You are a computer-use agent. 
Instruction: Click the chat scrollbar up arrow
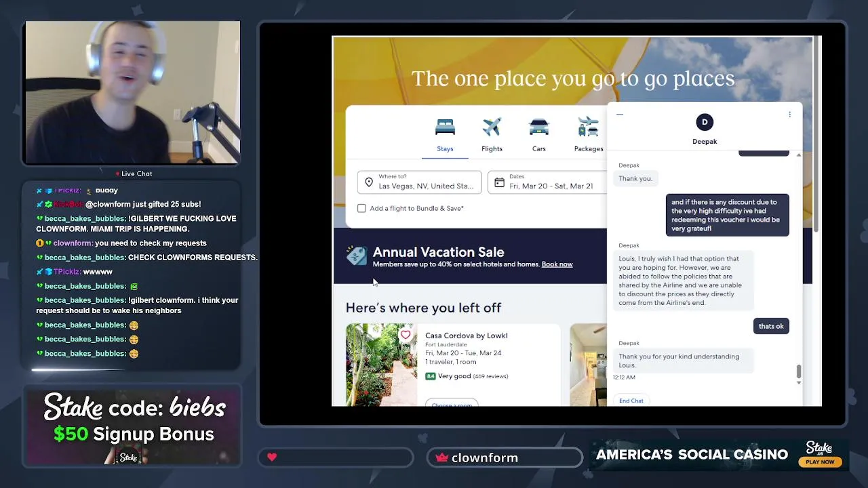798,155
